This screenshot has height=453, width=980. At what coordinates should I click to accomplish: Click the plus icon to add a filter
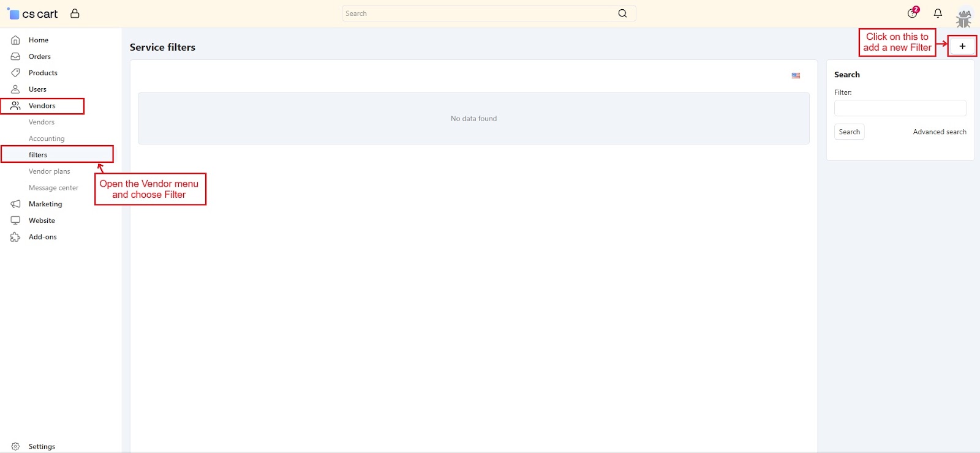[x=962, y=46]
